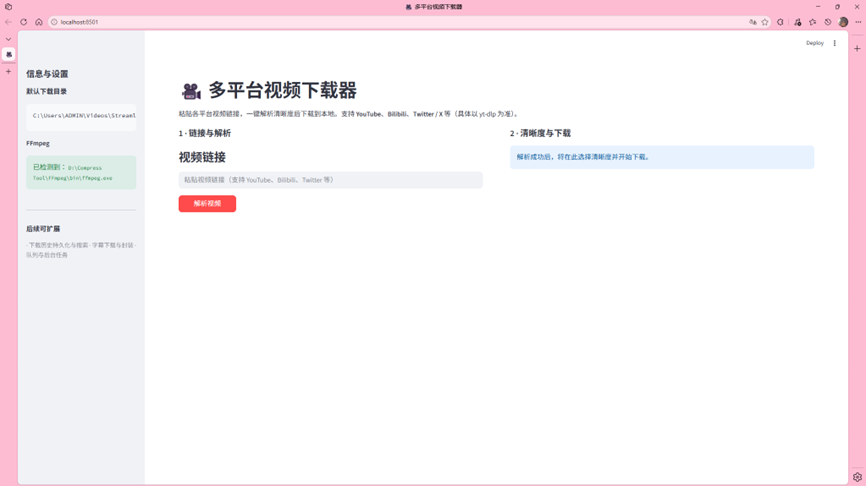Bookmark this page with the star icon
Image resolution: width=866 pixels, height=486 pixels.
tap(765, 22)
